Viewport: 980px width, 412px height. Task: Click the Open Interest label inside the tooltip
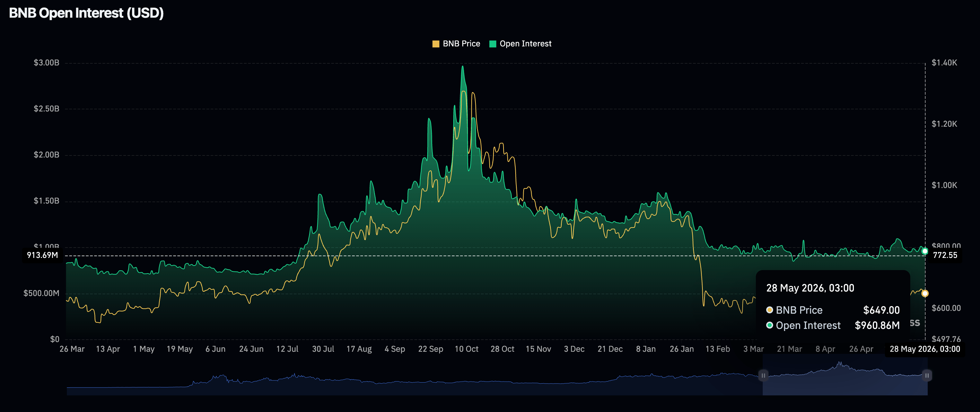pos(808,325)
